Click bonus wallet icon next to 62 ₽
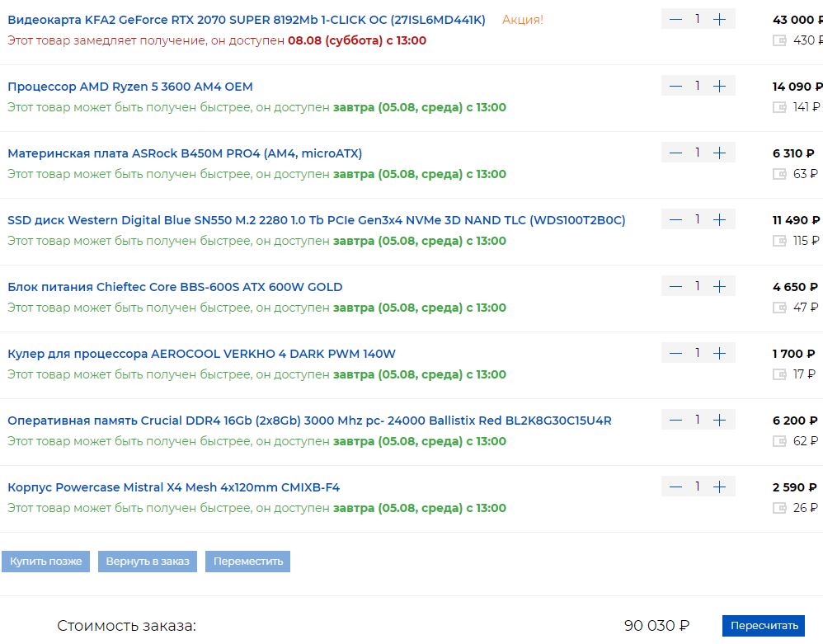The image size is (823, 644). tap(779, 441)
